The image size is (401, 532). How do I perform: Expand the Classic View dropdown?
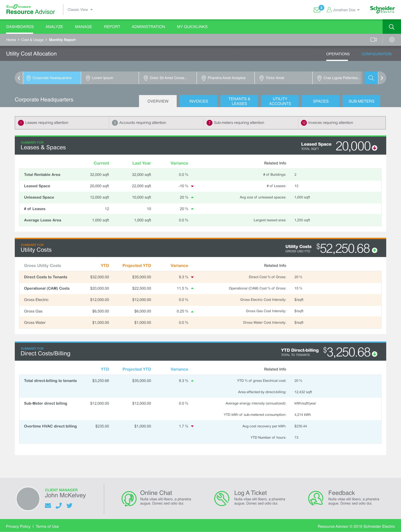click(x=80, y=10)
